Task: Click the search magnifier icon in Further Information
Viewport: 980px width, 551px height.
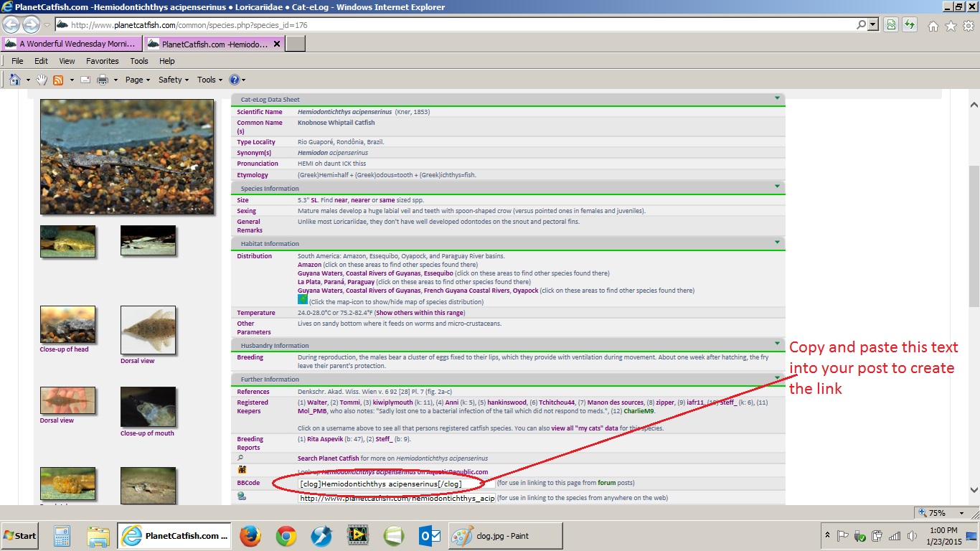Action: 240,458
